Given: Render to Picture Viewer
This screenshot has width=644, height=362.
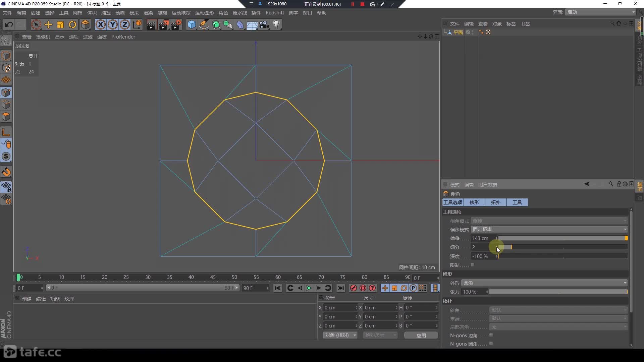Looking at the screenshot, I should [x=164, y=24].
